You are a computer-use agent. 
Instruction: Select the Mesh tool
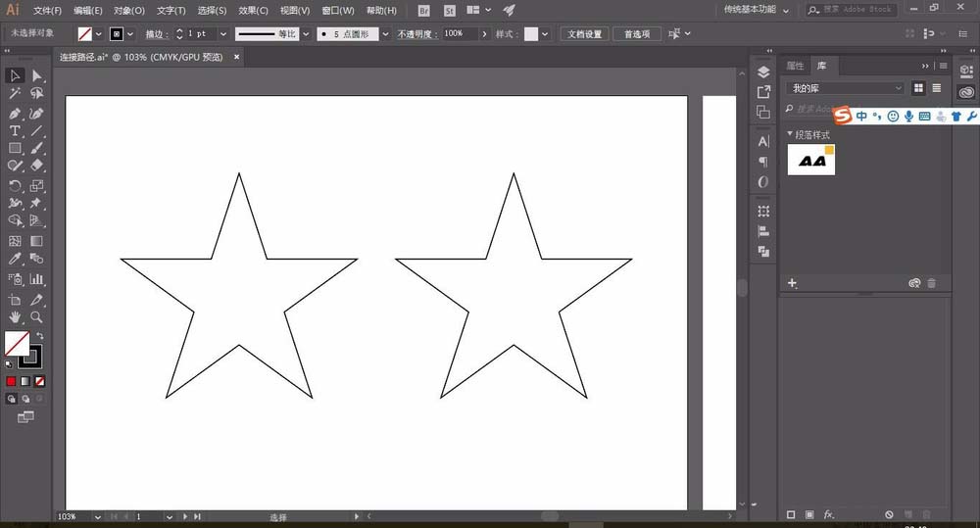click(x=15, y=241)
